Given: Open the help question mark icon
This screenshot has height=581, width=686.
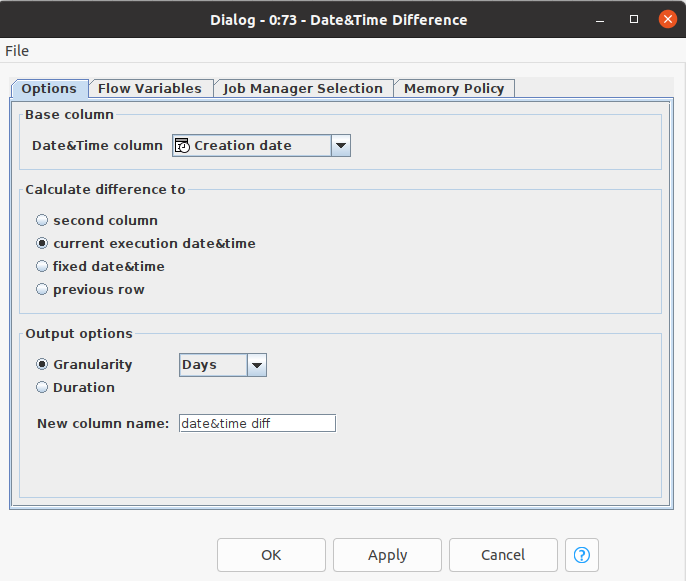Looking at the screenshot, I should coord(582,555).
